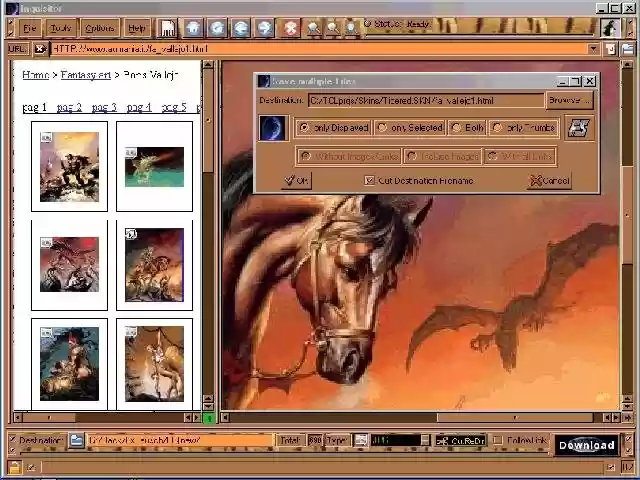The image size is (640, 480).
Task: Click into the URL address field
Action: [318, 49]
